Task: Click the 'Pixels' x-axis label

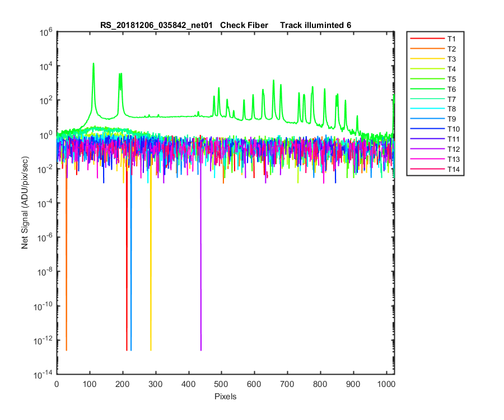Action: pyautogui.click(x=225, y=396)
